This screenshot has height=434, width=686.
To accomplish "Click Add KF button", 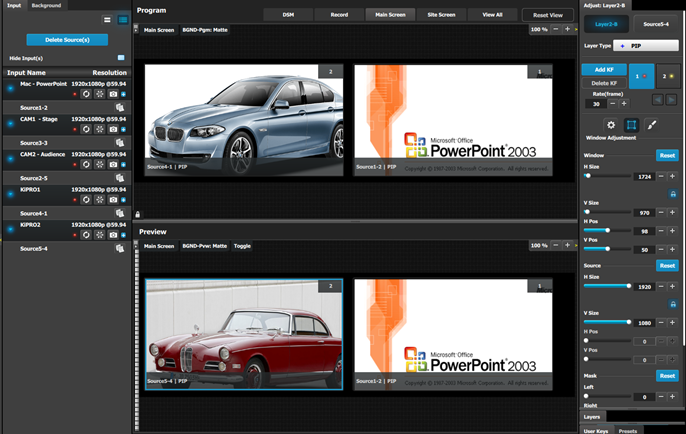I will pyautogui.click(x=604, y=70).
